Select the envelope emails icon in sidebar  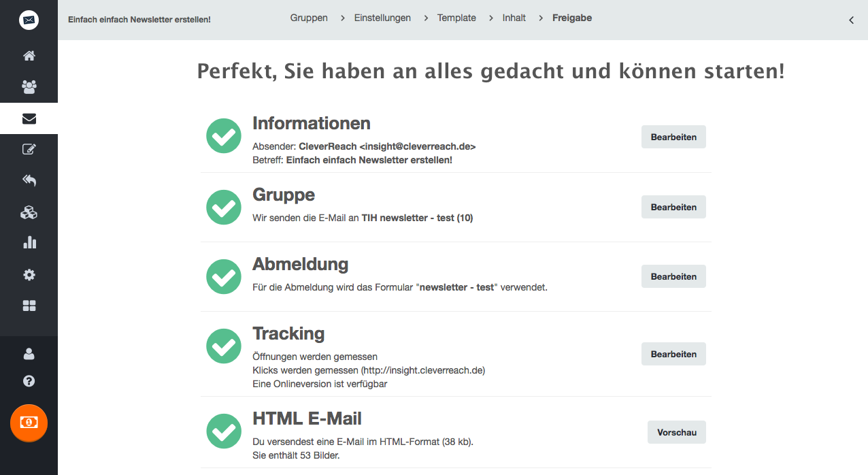tap(29, 119)
